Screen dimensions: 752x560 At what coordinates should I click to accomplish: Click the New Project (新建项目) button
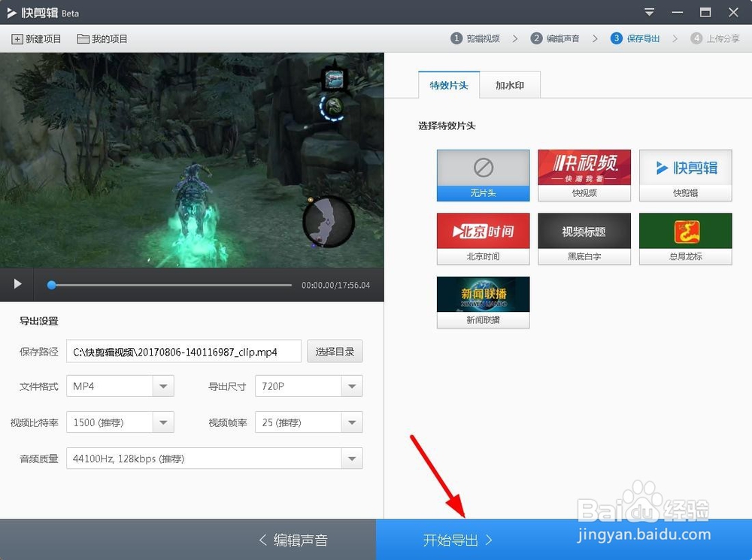(36, 39)
